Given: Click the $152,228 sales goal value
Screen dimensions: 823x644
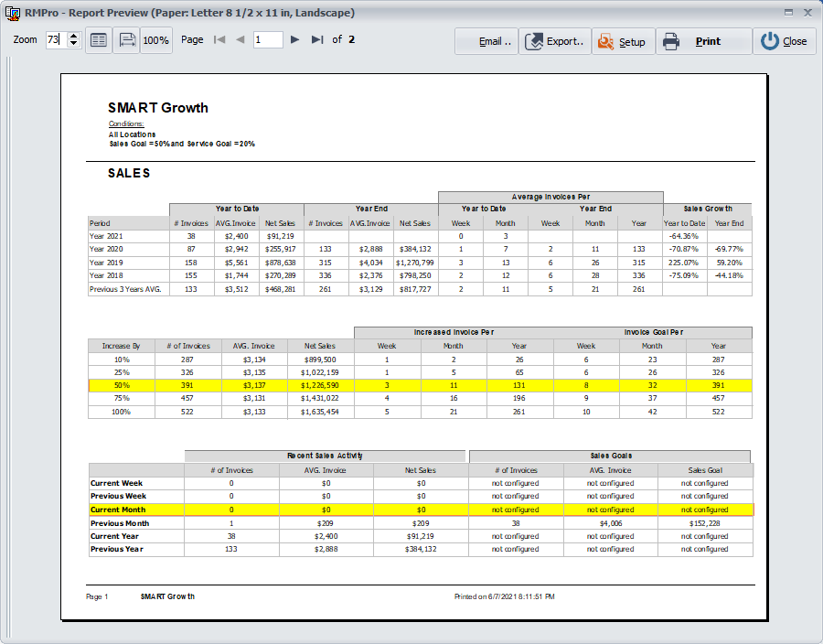Looking at the screenshot, I should coord(704,523).
